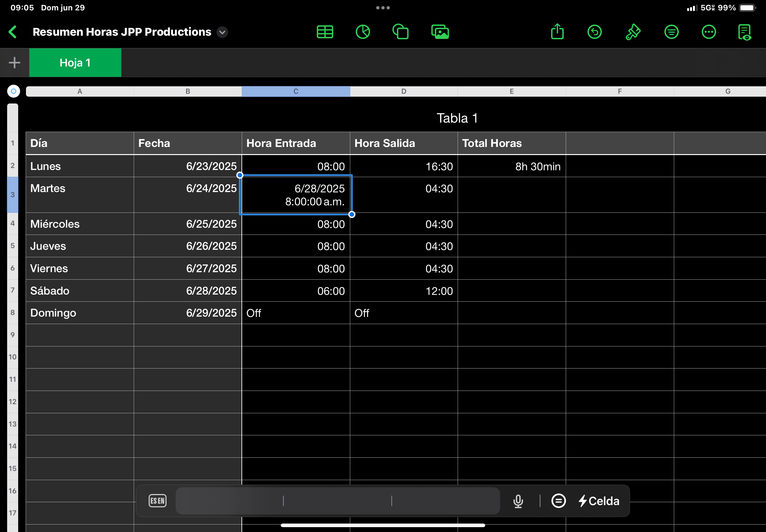Expand the document title dropdown chevron
This screenshot has height=532, width=766.
[222, 32]
